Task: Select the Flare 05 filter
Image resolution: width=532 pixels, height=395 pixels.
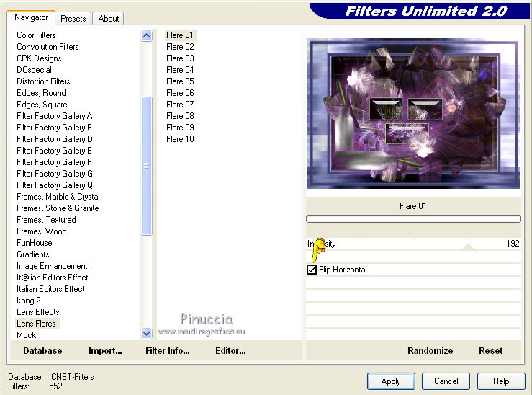Action: coord(180,81)
